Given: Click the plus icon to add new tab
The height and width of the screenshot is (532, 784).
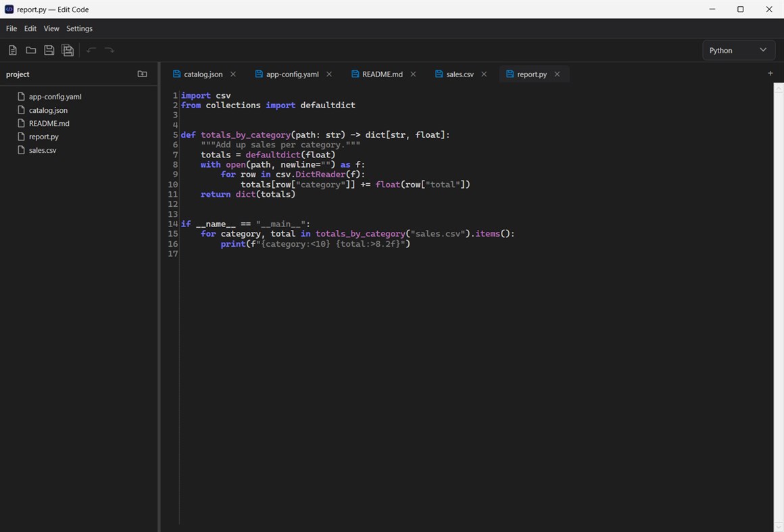Looking at the screenshot, I should 770,74.
